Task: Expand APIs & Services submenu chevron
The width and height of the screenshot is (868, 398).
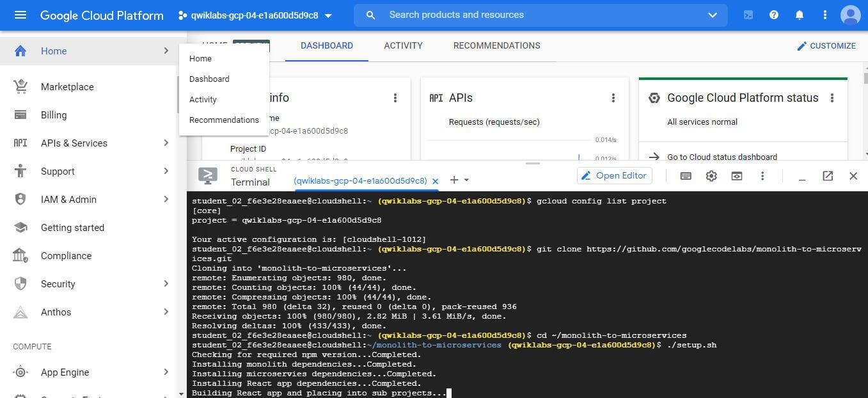Action: point(166,143)
